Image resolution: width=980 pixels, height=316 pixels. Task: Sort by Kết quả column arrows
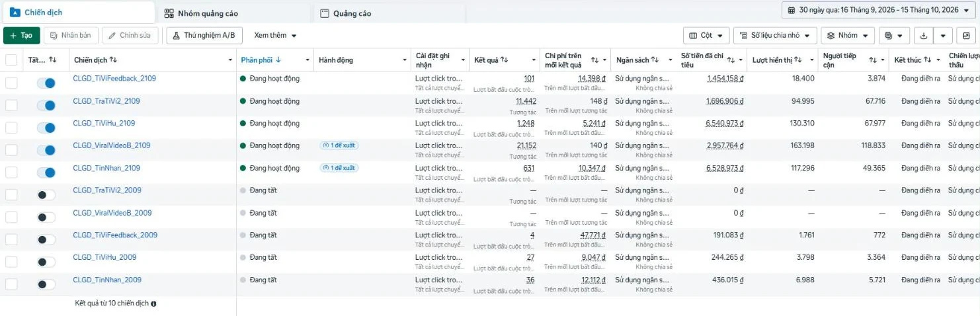[504, 60]
